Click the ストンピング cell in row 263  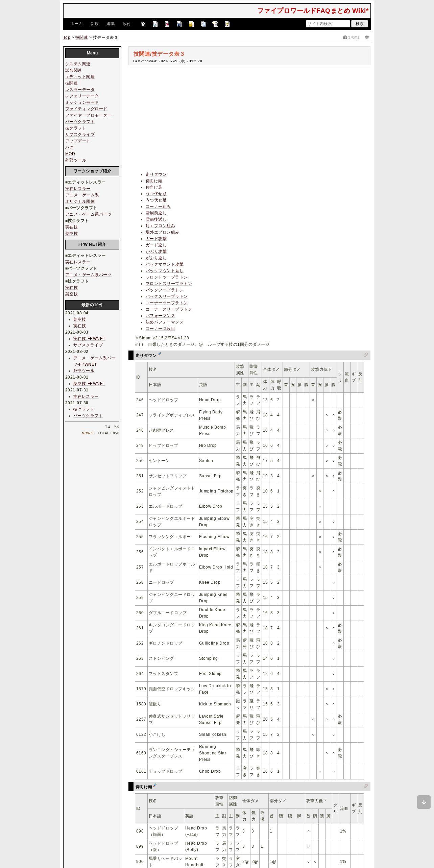[173, 658]
